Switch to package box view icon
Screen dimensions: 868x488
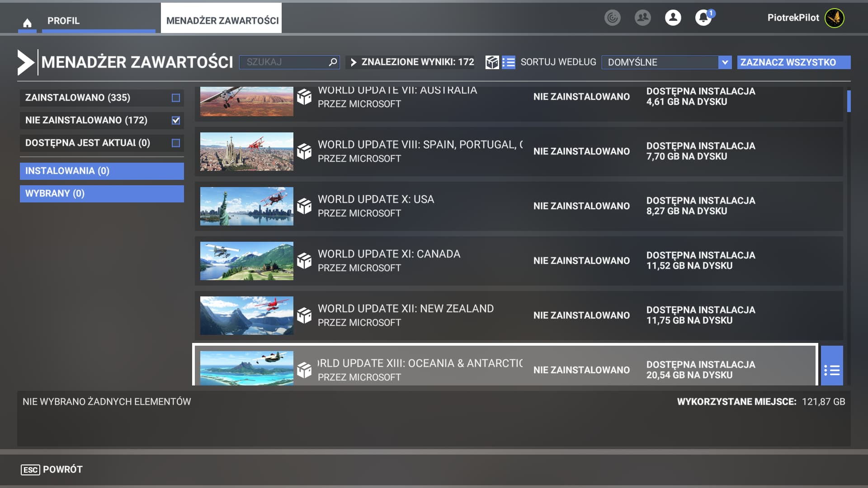tap(492, 62)
